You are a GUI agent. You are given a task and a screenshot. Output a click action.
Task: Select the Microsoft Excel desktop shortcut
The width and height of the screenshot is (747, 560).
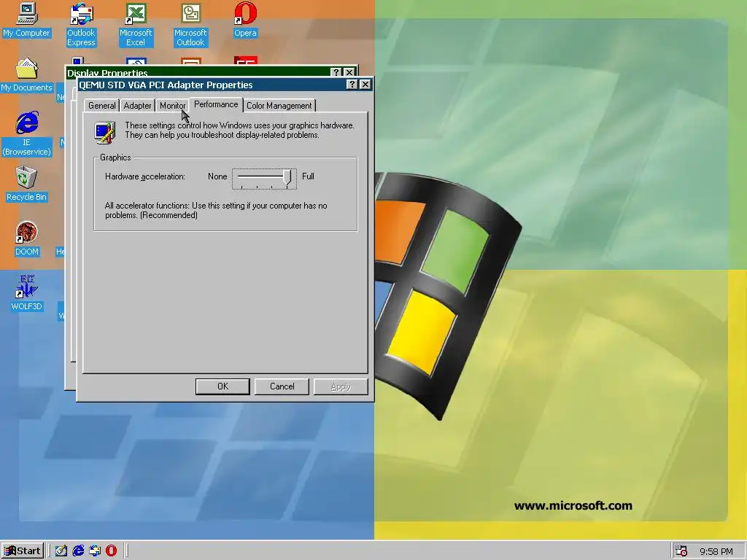click(x=136, y=25)
